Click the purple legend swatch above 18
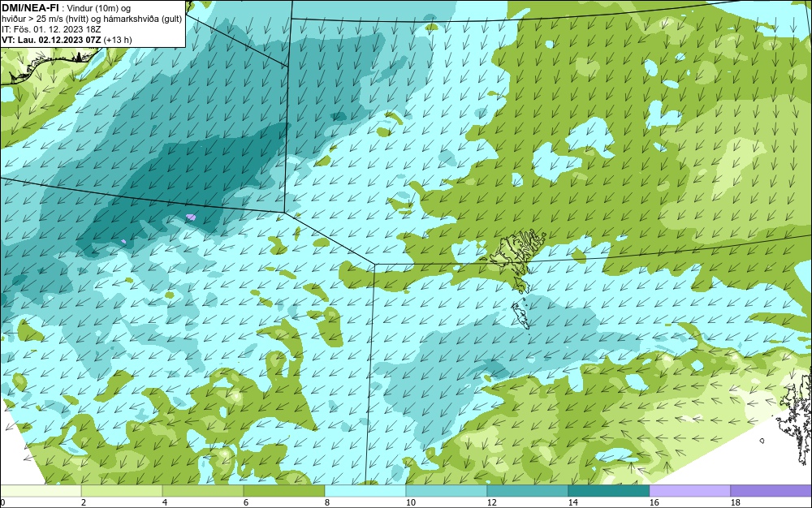This screenshot has width=812, height=508. pos(771,491)
